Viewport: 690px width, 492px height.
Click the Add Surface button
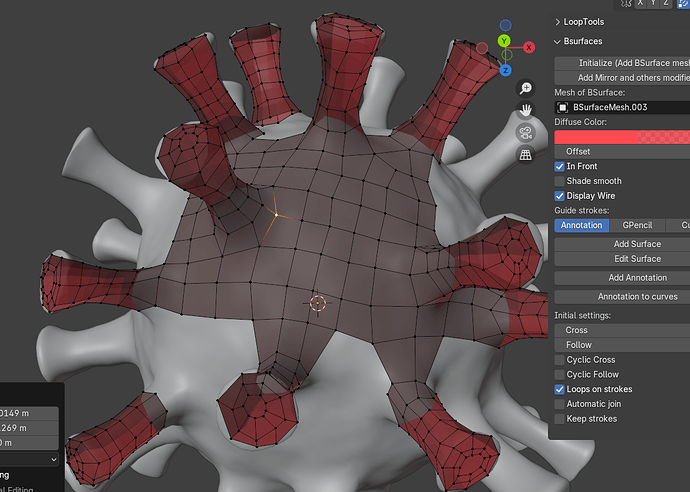coord(622,244)
